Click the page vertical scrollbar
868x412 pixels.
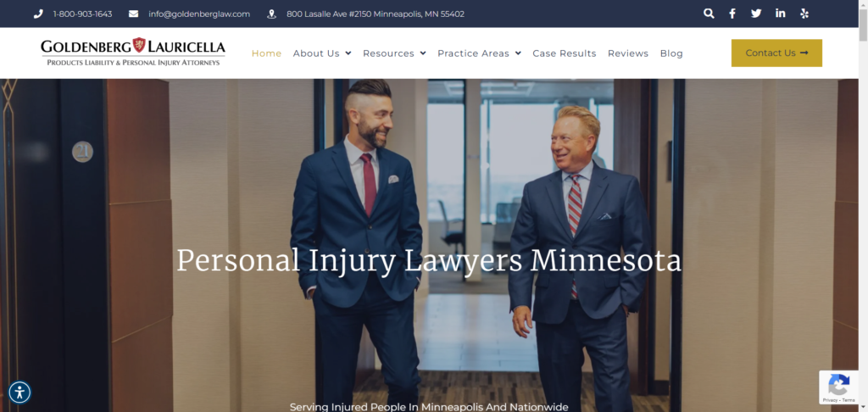[863, 206]
